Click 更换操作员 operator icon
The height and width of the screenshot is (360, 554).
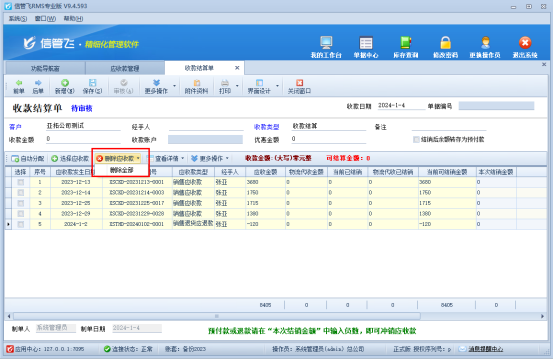(x=485, y=43)
